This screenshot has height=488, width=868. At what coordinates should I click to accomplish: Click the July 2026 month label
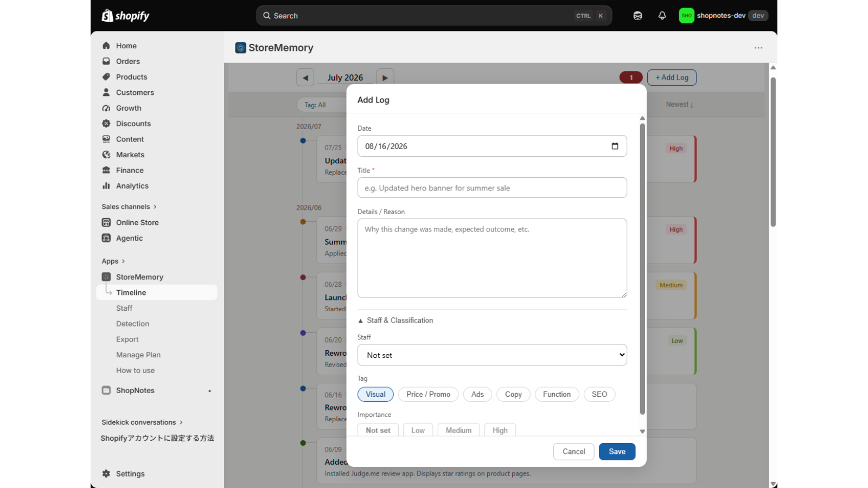tap(345, 78)
